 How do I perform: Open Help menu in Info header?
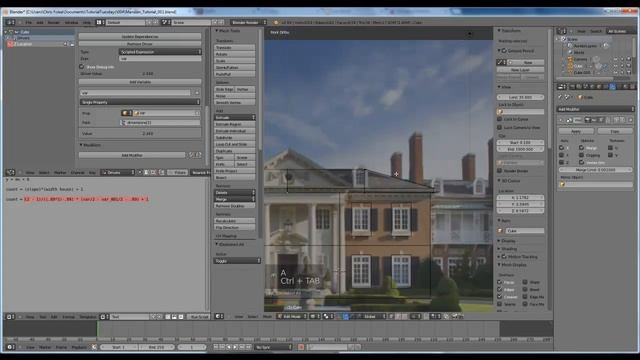87,22
